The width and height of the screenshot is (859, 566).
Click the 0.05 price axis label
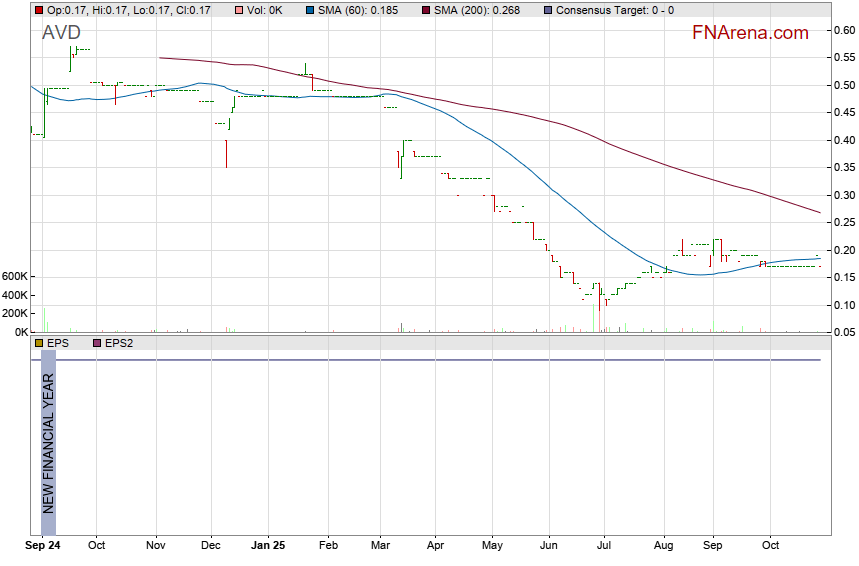coord(844,332)
